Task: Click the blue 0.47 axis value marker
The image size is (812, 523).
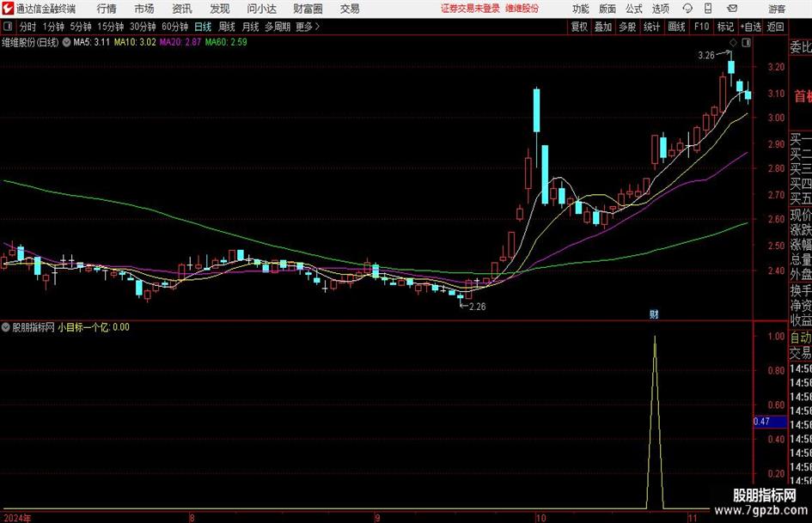Action: (x=770, y=422)
